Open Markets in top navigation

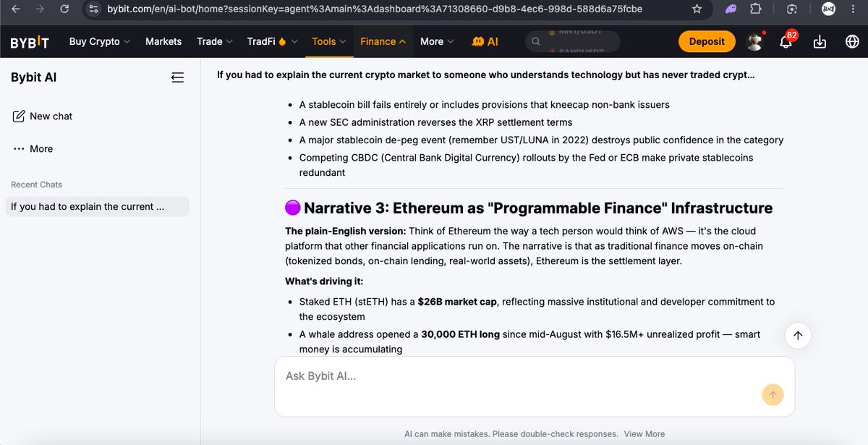163,41
